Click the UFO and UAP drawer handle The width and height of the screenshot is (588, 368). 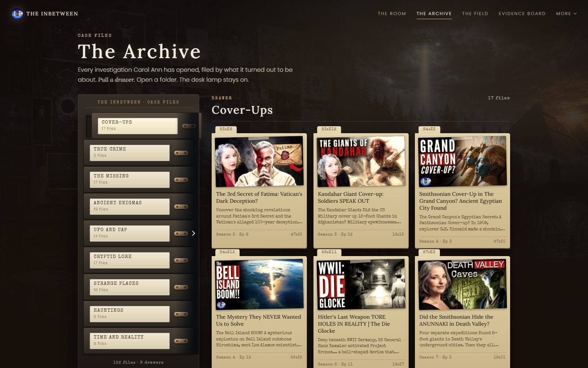click(181, 234)
